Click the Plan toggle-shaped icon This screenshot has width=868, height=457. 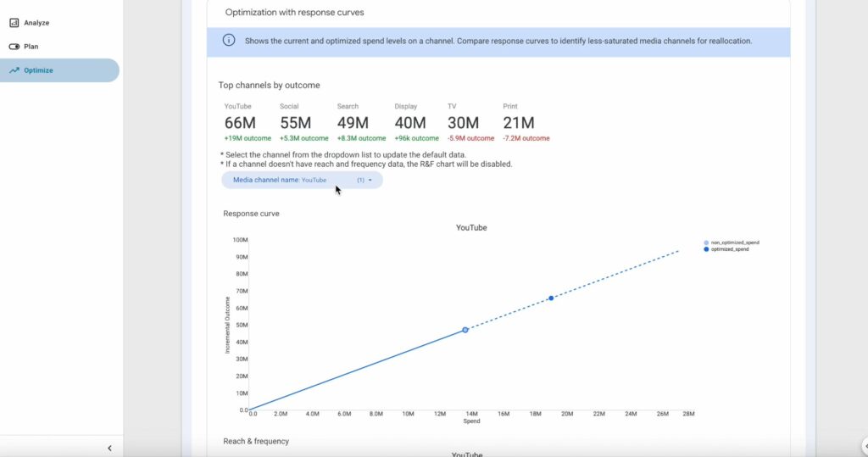14,47
